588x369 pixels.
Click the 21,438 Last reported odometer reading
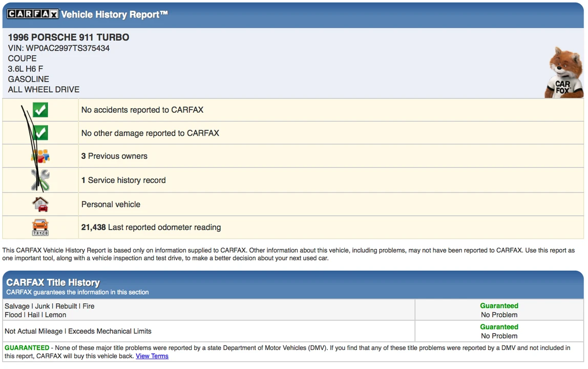151,227
